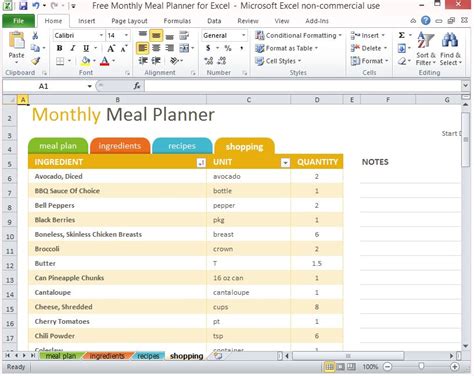
Task: Expand the UNIT column filter dropdown
Action: (285, 162)
